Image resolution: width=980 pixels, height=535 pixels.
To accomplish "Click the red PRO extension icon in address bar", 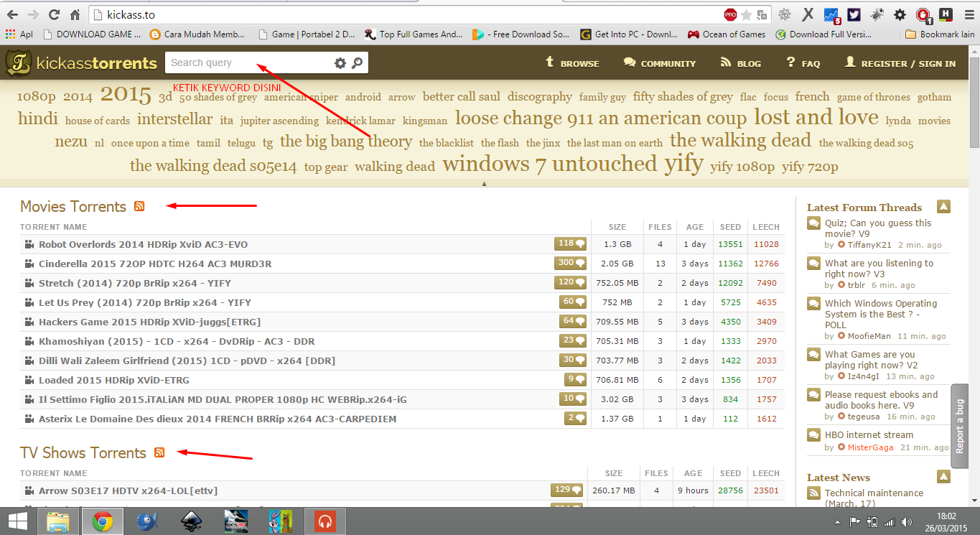I will point(730,14).
